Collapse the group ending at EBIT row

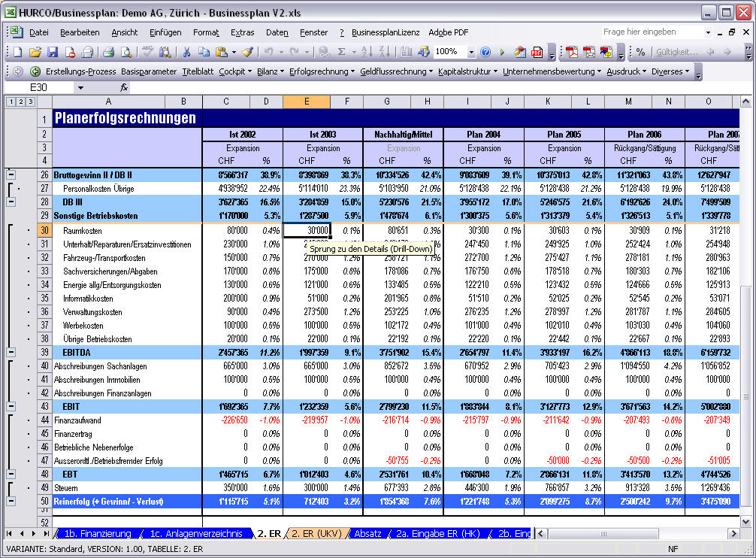[11, 407]
